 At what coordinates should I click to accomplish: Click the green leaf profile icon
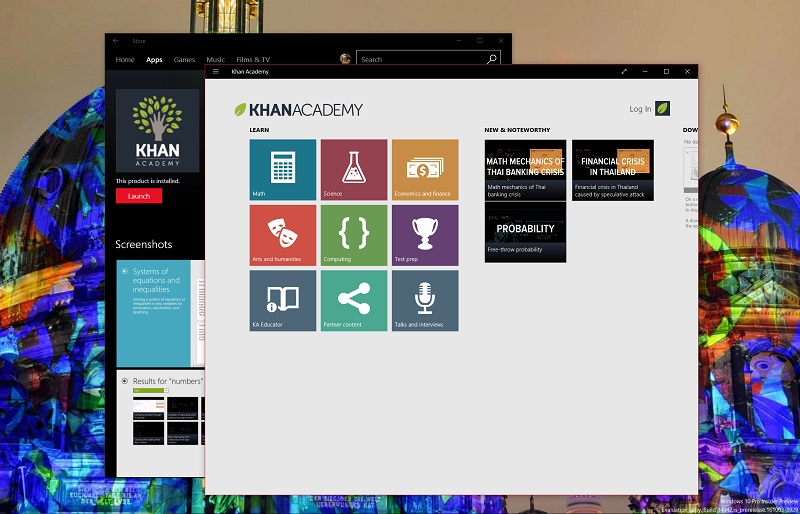click(x=662, y=108)
